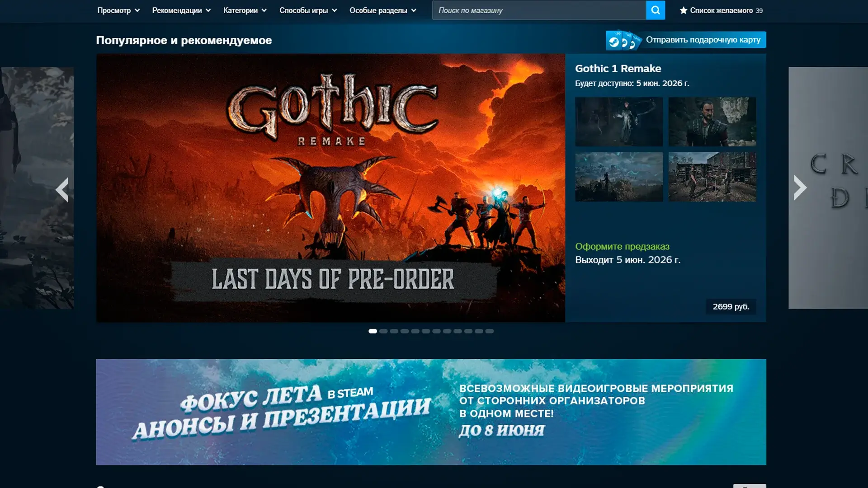Select the fifth carousel page dot
The image size is (868, 488).
[415, 331]
